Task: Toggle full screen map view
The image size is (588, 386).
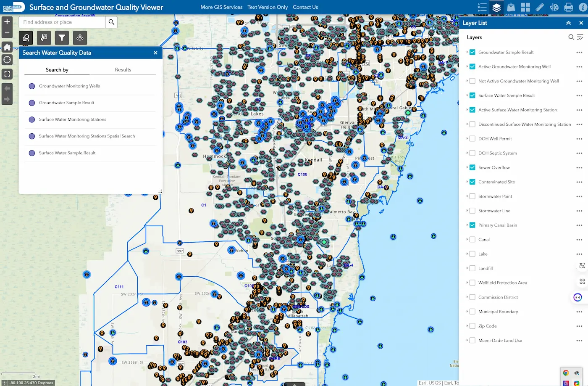Action: [7, 74]
